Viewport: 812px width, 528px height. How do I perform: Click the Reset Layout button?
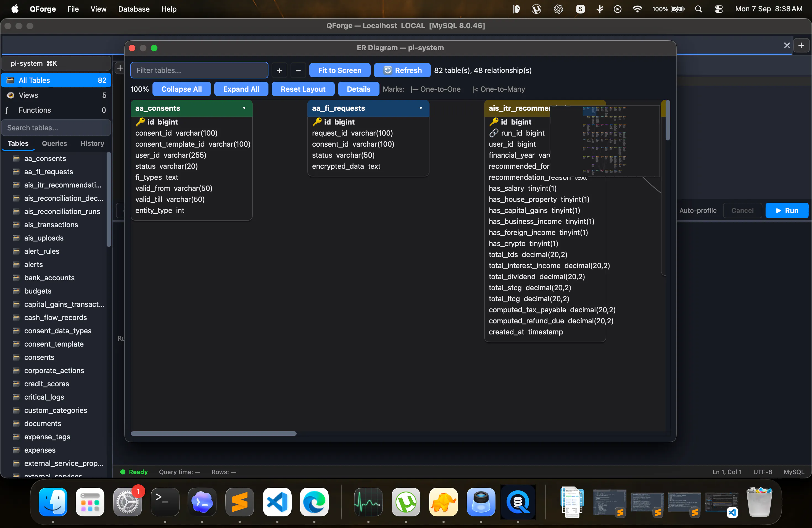pyautogui.click(x=303, y=89)
